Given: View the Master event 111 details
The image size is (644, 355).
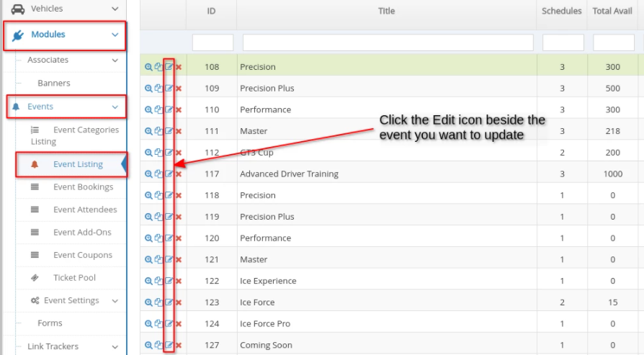Looking at the screenshot, I should (x=148, y=131).
